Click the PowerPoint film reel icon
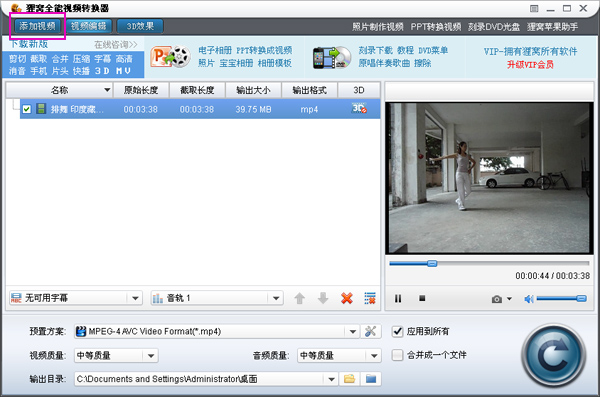This screenshot has height=397, width=600. [x=170, y=57]
